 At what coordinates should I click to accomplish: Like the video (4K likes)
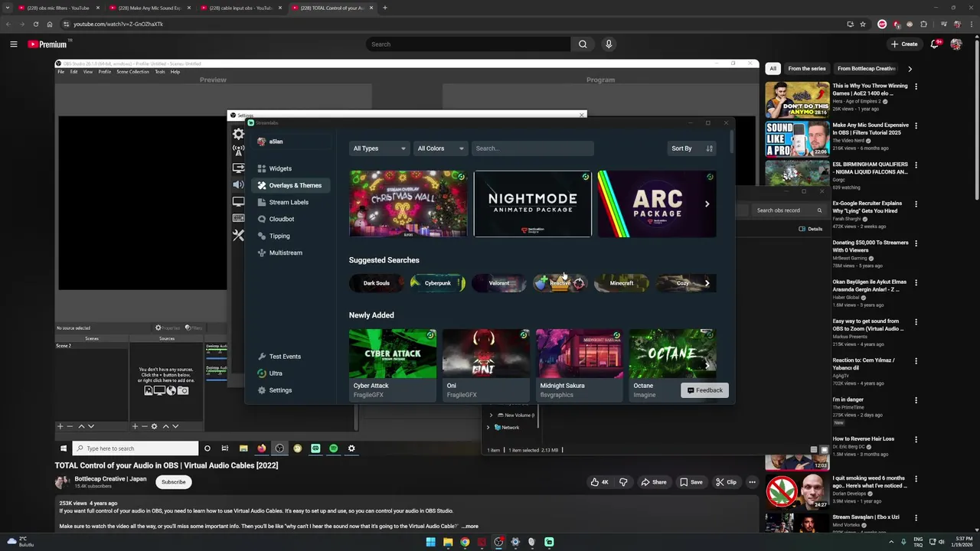599,482
